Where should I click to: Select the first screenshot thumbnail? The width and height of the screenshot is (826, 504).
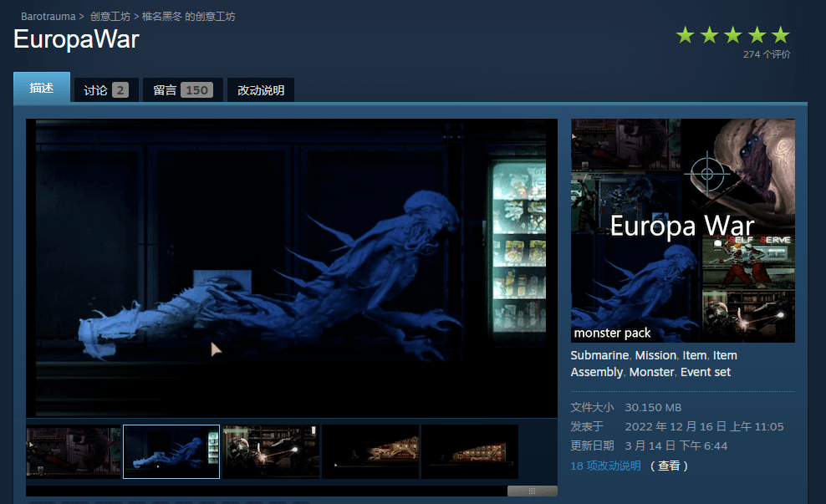click(74, 451)
